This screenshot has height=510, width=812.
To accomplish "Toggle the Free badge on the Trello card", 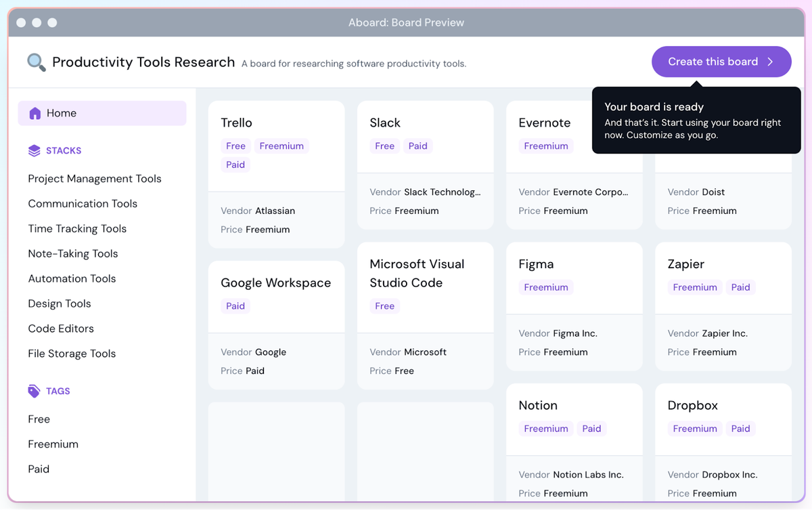I will click(235, 145).
